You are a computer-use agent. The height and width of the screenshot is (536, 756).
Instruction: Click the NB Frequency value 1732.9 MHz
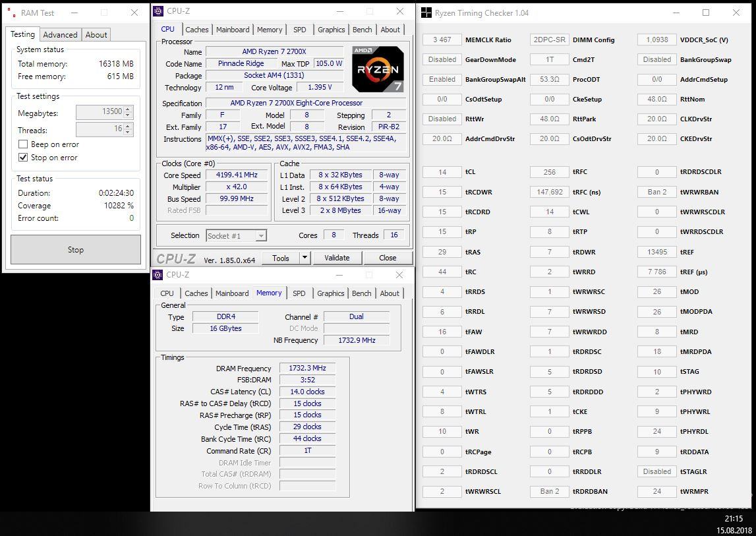357,340
